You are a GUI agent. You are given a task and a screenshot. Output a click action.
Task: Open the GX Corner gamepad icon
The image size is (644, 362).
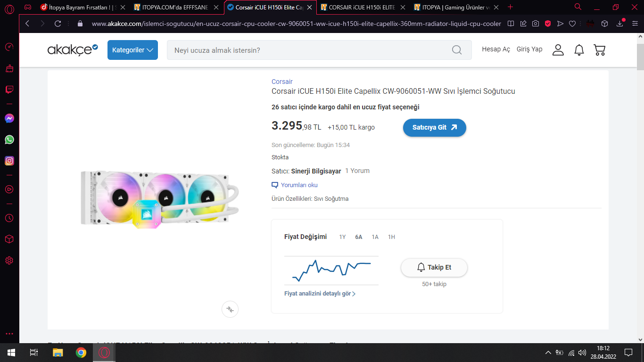[x=28, y=7]
